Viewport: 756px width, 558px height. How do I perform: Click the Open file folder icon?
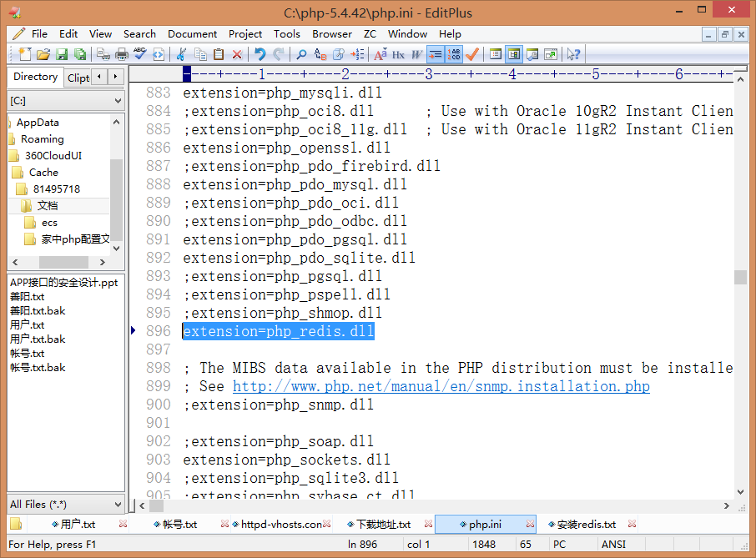tap(43, 54)
